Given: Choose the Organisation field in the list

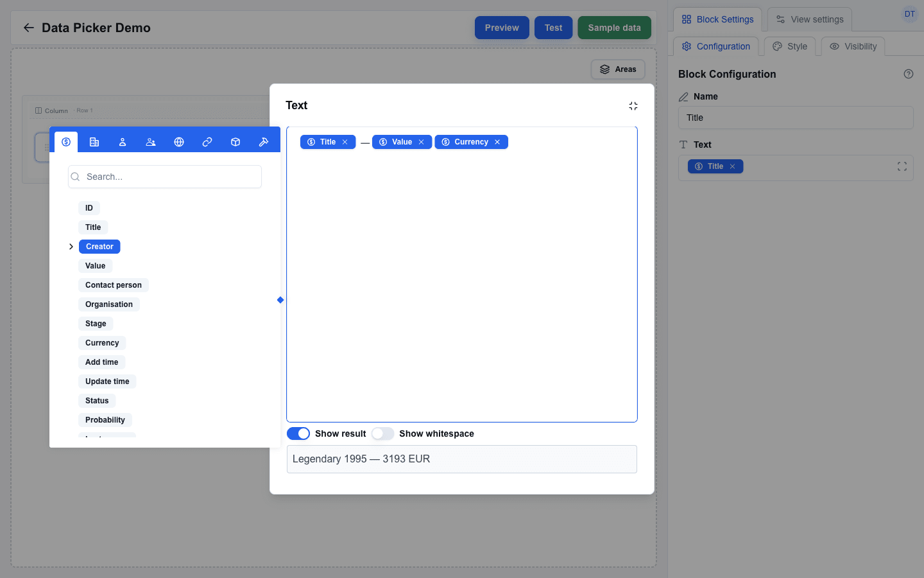Looking at the screenshot, I should point(109,304).
